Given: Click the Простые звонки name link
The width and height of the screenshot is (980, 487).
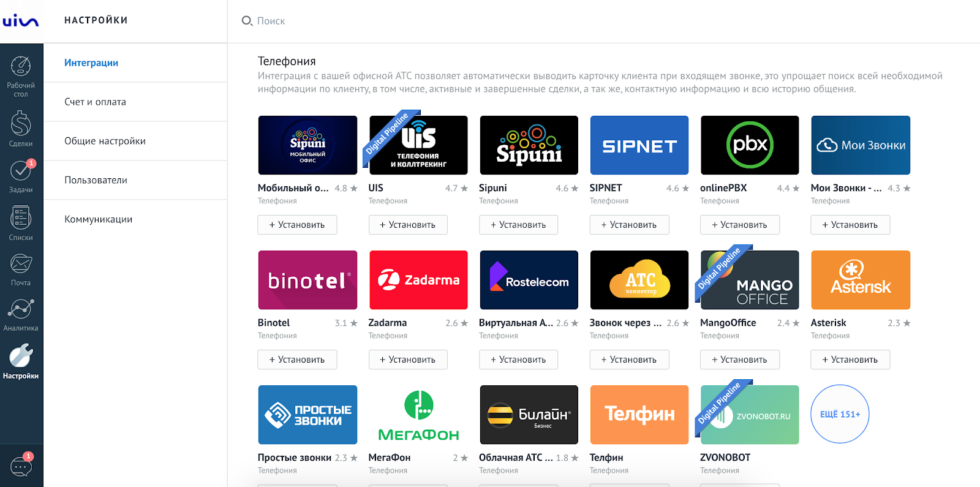Looking at the screenshot, I should pyautogui.click(x=295, y=458).
